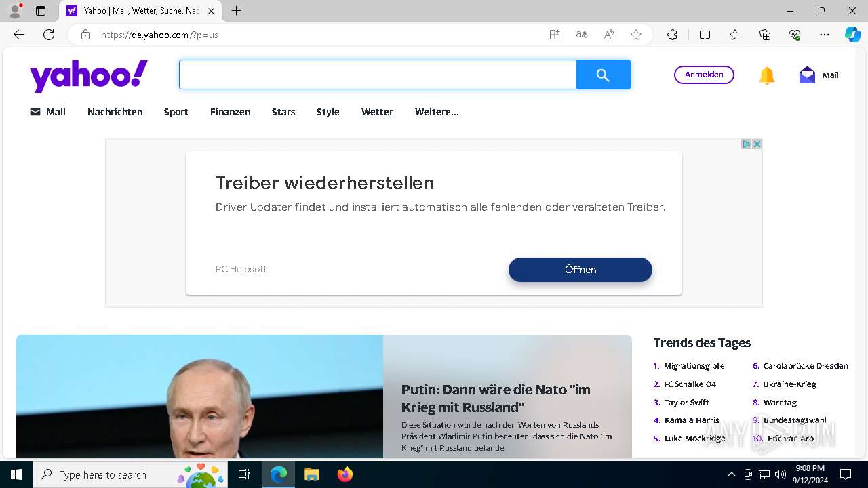Open the Style section
This screenshot has height=488, width=868.
(328, 112)
